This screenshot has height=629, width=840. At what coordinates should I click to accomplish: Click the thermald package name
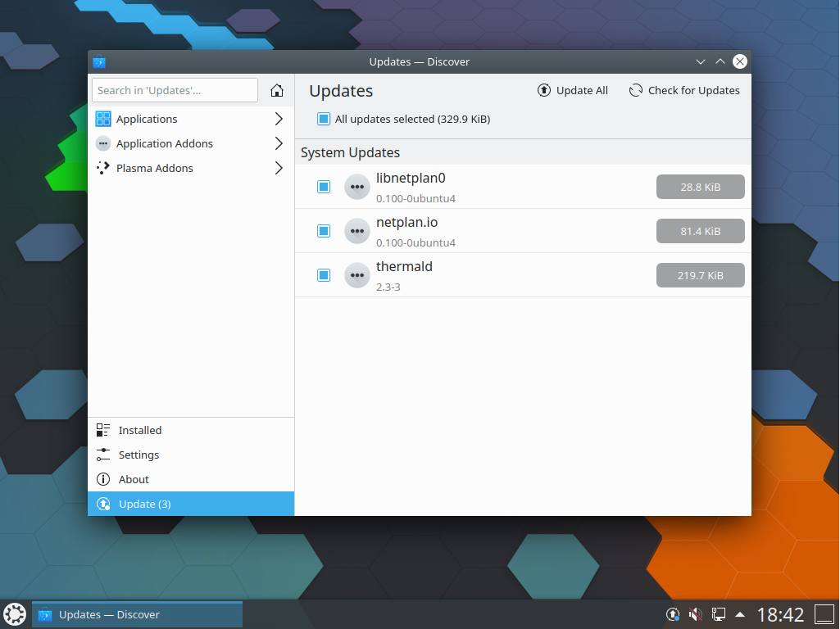(x=404, y=267)
